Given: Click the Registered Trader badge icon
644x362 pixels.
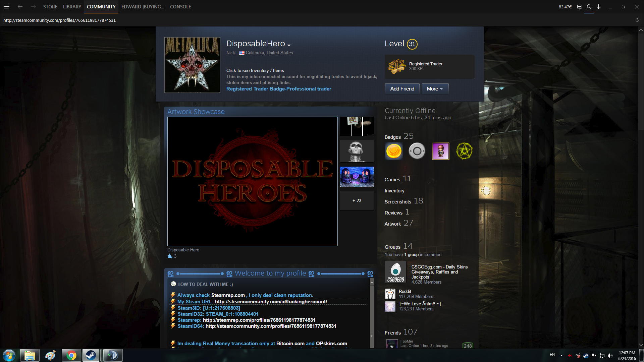Looking at the screenshot, I should coord(396,66).
